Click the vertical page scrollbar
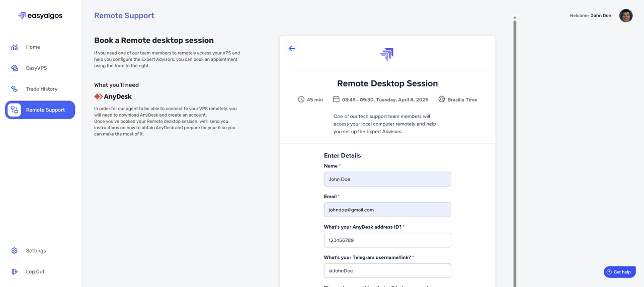 pos(515,151)
